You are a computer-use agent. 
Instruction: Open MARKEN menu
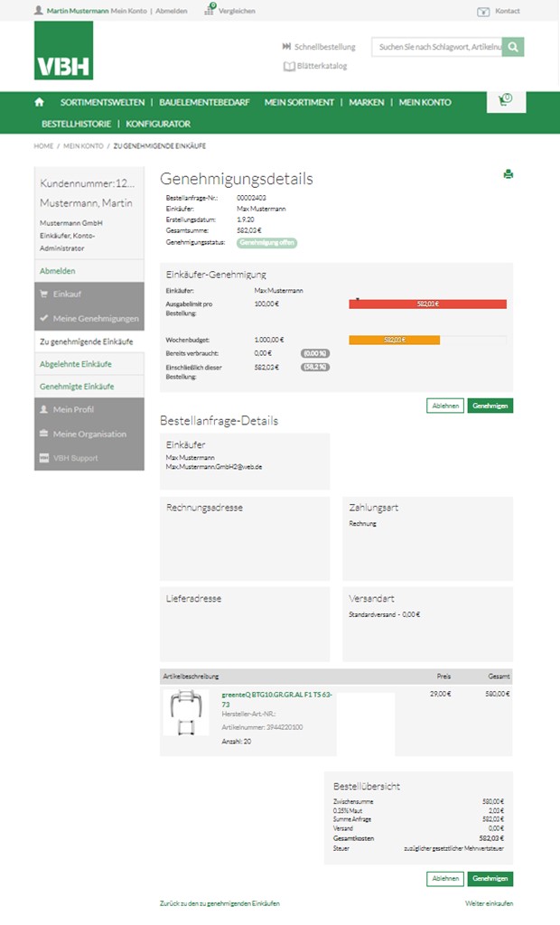[367, 102]
